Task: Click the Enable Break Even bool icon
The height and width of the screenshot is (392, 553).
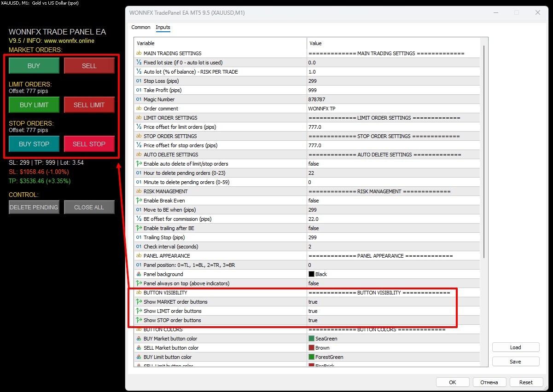Action: click(x=139, y=201)
